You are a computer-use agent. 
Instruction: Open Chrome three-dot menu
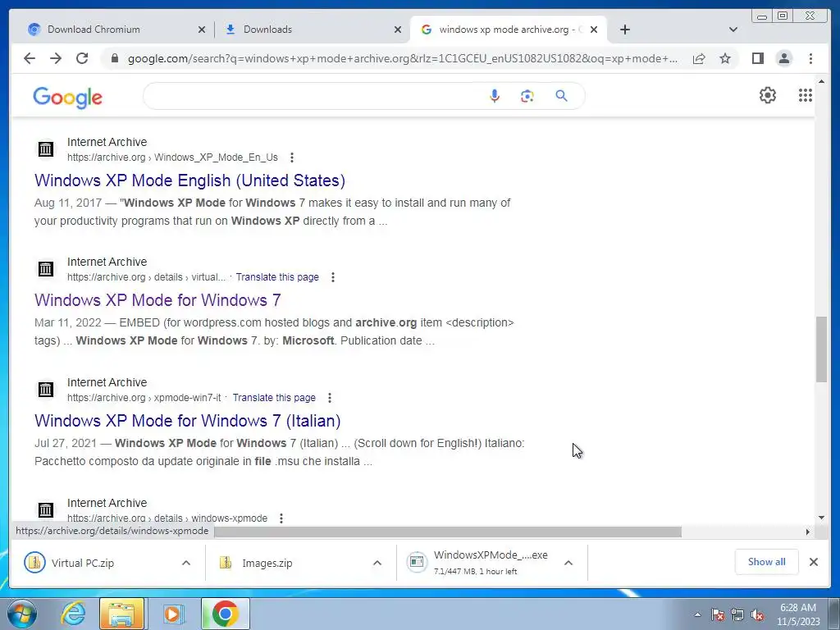(x=810, y=58)
